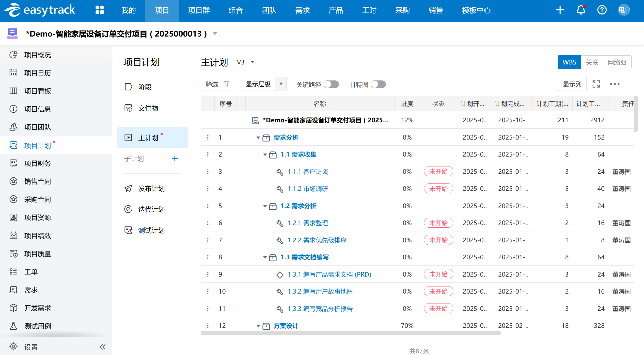Switch to the 网络图 tab
Screen dimensions: 644x355
[617, 62]
